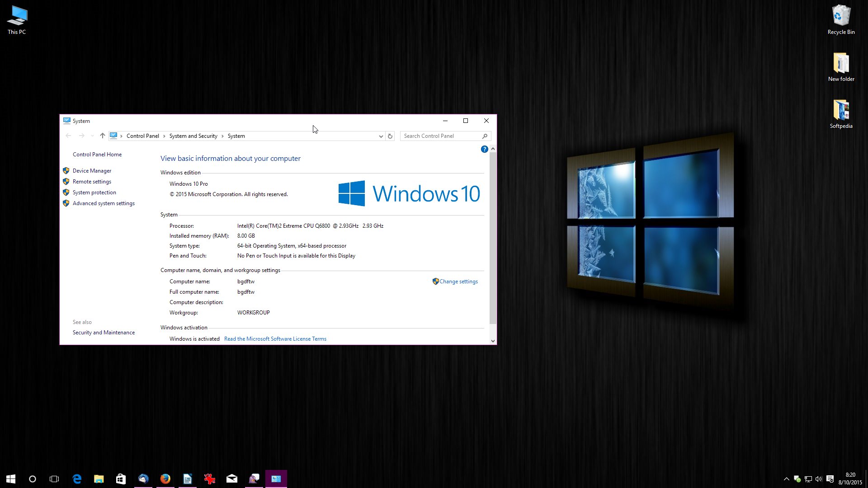Viewport: 868px width, 488px height.
Task: Launch Microsoft Edge from taskbar
Action: coord(77,479)
